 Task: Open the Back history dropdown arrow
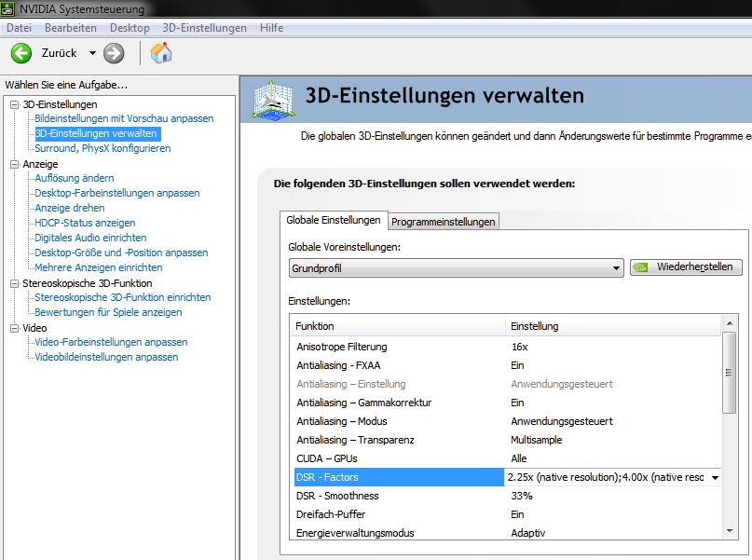[92, 53]
